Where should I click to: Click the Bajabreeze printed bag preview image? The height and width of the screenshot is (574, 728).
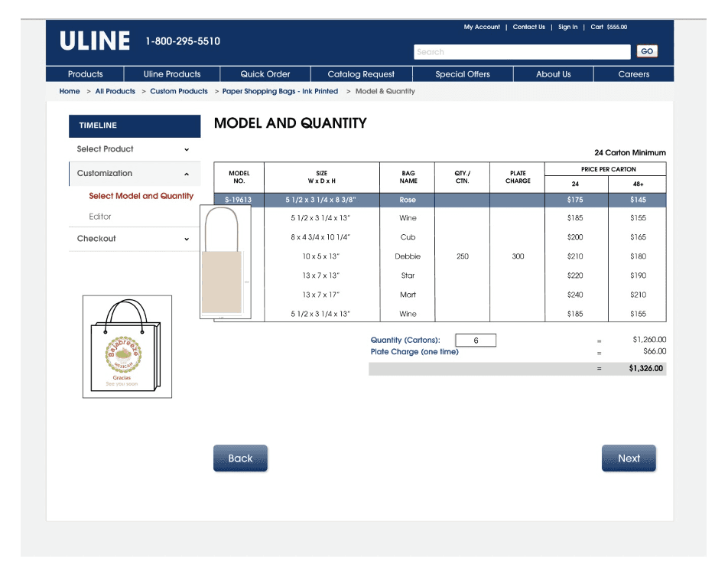point(127,347)
